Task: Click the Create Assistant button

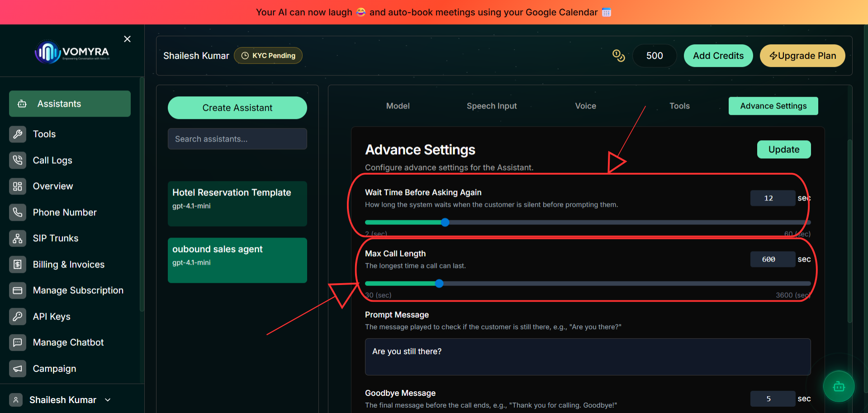Action: click(237, 108)
